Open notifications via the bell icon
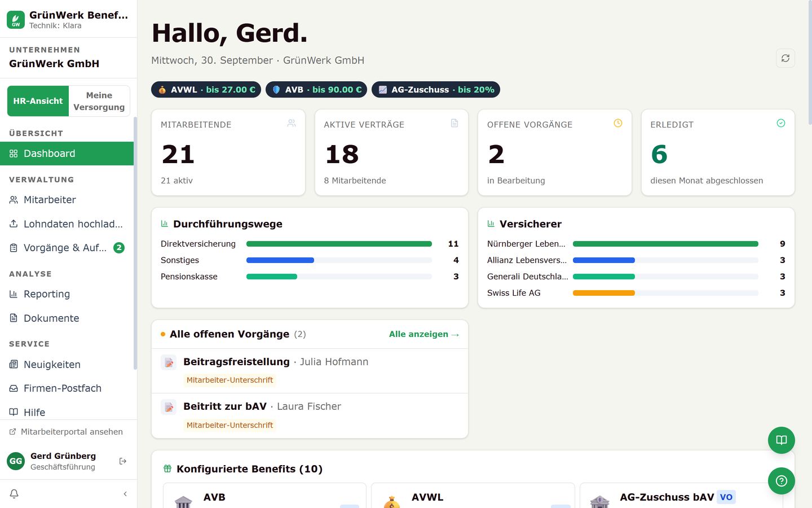 click(14, 494)
